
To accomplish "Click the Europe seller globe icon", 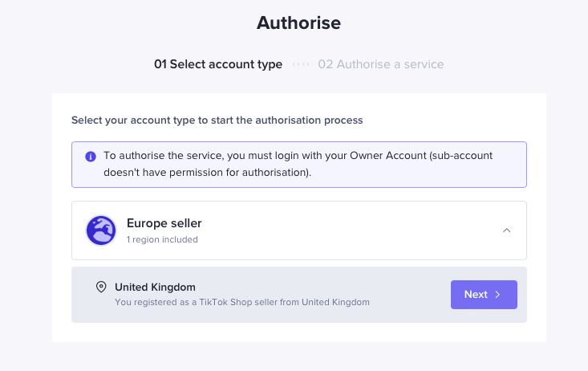I will pyautogui.click(x=101, y=230).
